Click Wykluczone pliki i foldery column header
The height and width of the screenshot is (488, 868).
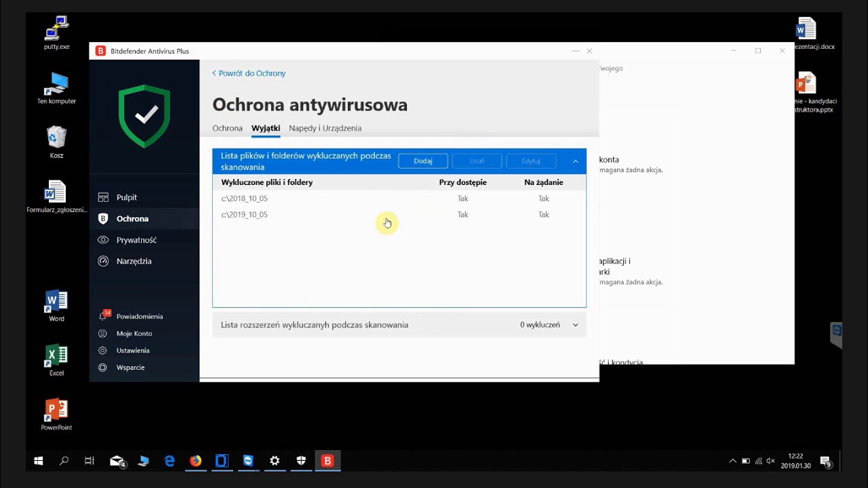[267, 182]
